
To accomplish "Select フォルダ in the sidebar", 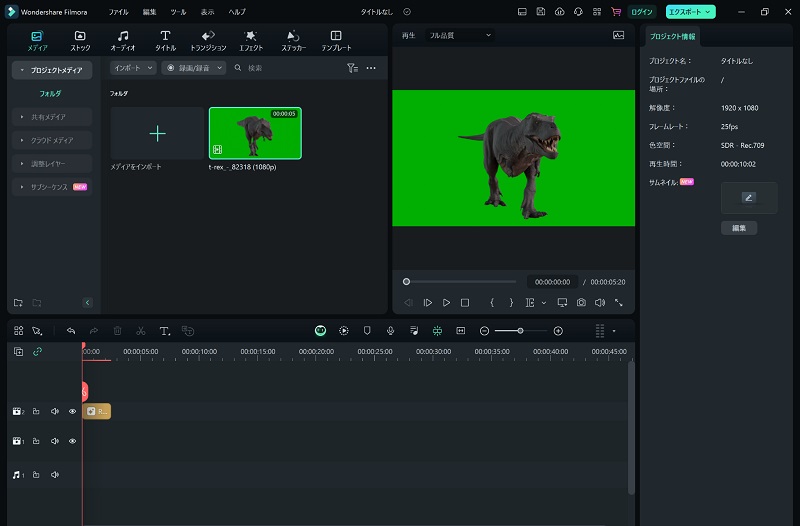I will [50, 94].
